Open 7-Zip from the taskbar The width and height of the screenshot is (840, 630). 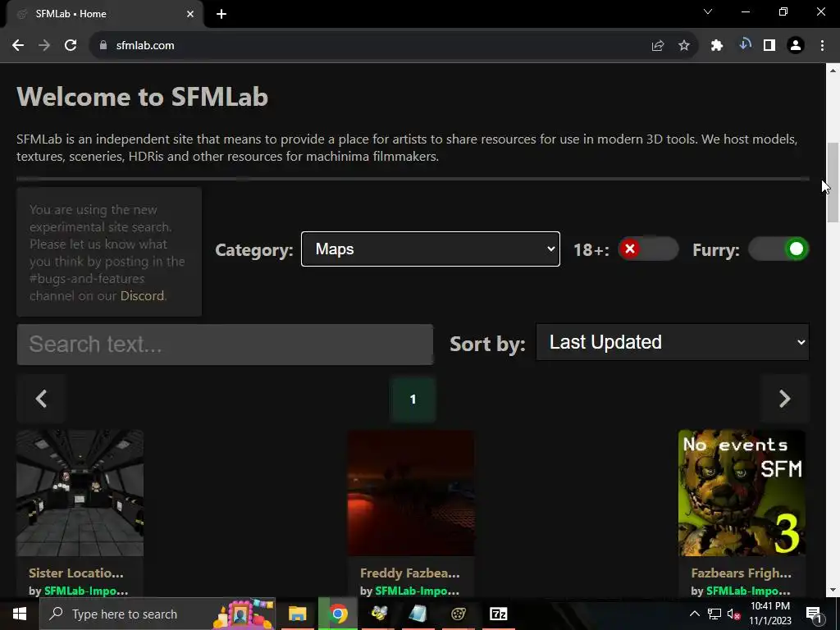tap(498, 614)
